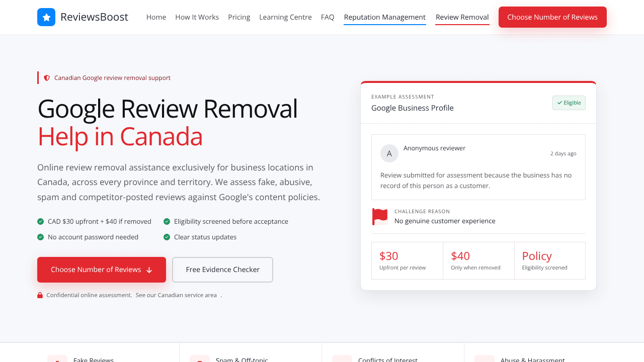644x362 pixels.
Task: Select Reputation Management in navigation
Action: [x=385, y=17]
